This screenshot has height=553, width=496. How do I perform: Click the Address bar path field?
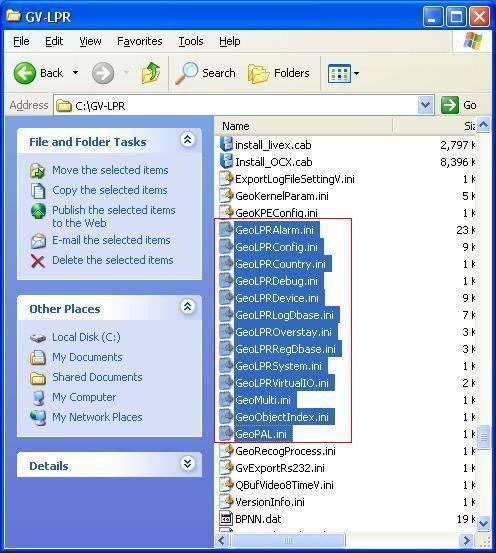tap(243, 105)
